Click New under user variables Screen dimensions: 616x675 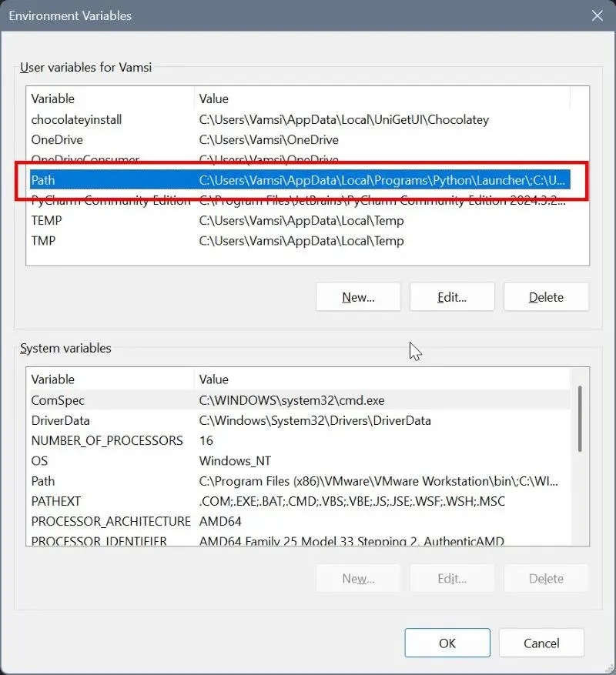[x=358, y=297]
